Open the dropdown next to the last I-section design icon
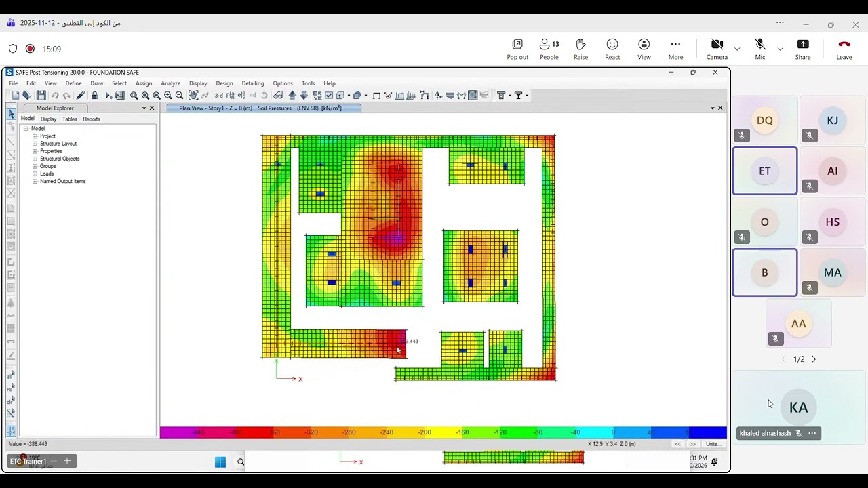The height and width of the screenshot is (488, 868). tap(527, 96)
